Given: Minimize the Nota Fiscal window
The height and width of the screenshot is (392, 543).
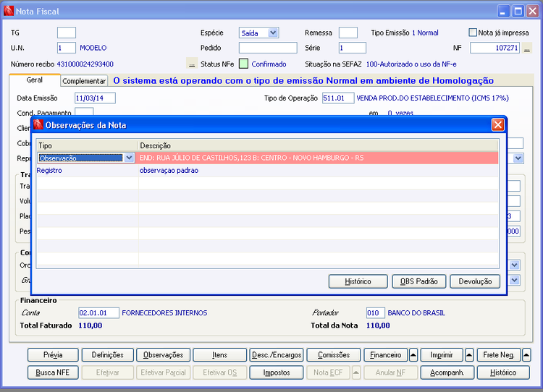Looking at the screenshot, I should pos(503,11).
